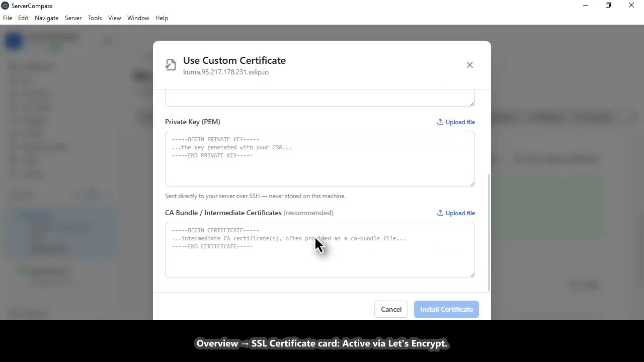Close the Use Custom Certificate dialog
The width and height of the screenshot is (644, 362).
coord(470,65)
